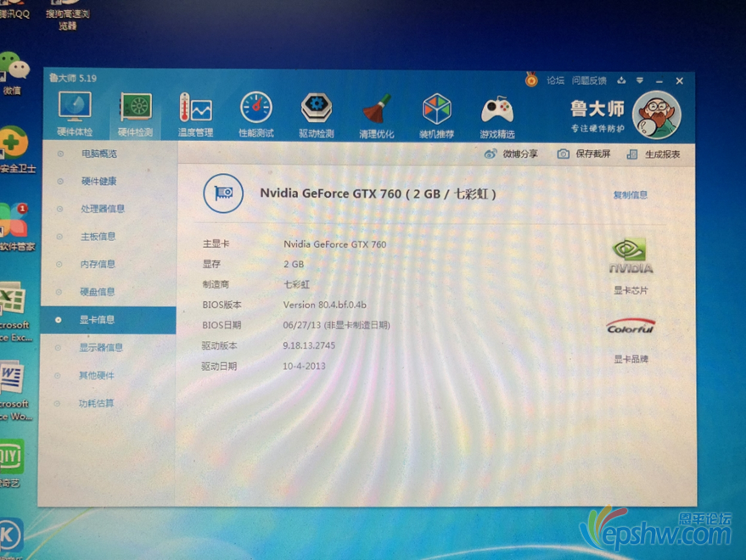Open 温度管理 temperature management
The width and height of the screenshot is (746, 560).
click(195, 115)
